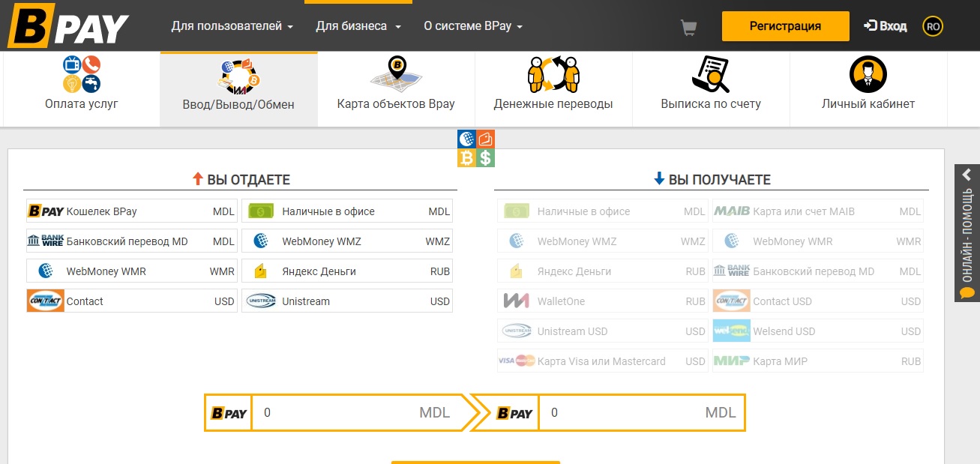
Task: Choose Яндекс Деньги RUB to give
Action: tap(347, 271)
